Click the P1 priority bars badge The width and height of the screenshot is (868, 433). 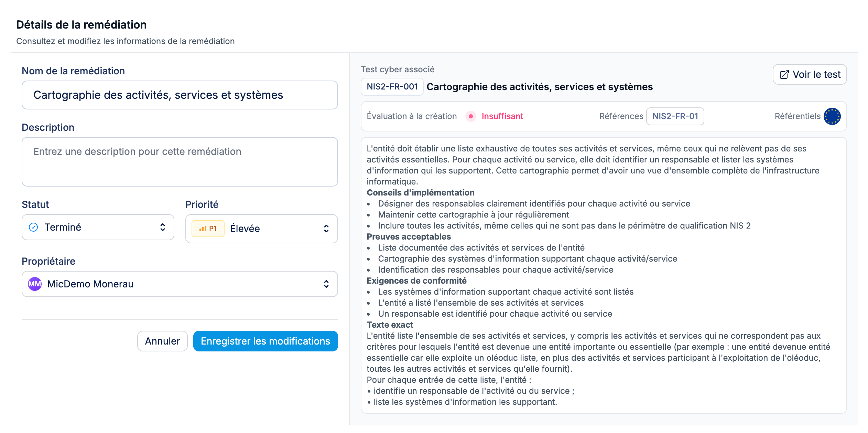[208, 229]
